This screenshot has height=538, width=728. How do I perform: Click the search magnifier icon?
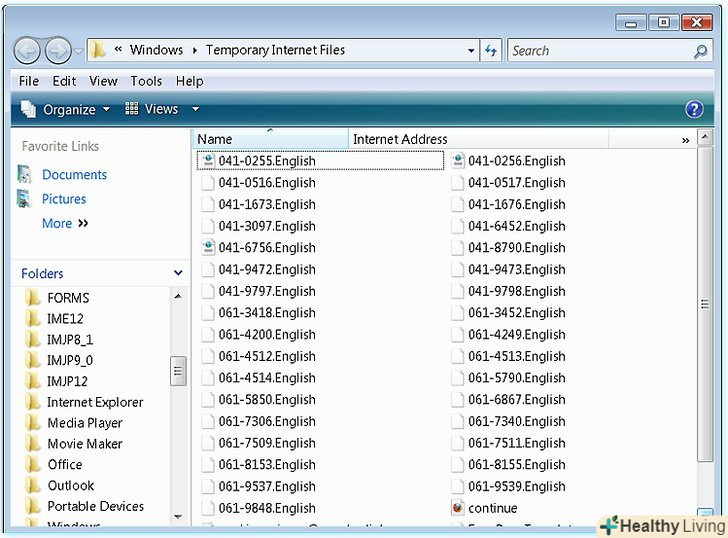click(700, 51)
